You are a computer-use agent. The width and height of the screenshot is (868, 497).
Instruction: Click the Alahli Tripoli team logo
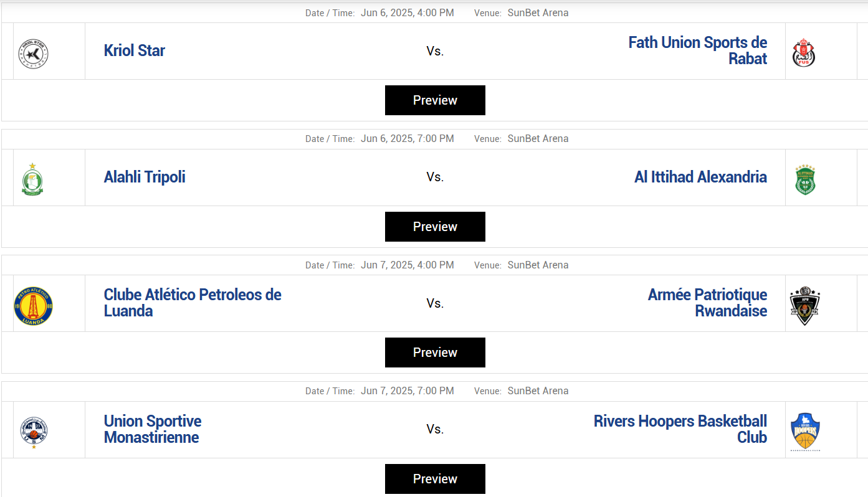coord(32,179)
